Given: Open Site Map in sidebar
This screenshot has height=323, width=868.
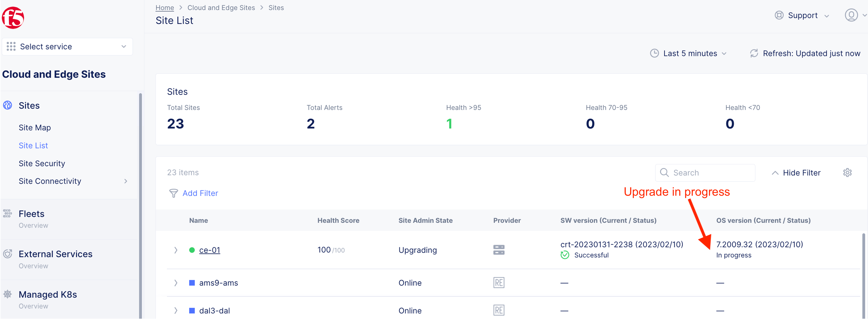Looking at the screenshot, I should [35, 127].
